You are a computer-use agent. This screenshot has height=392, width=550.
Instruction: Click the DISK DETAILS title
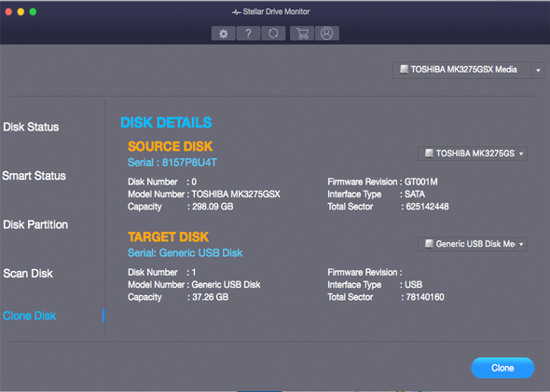166,123
